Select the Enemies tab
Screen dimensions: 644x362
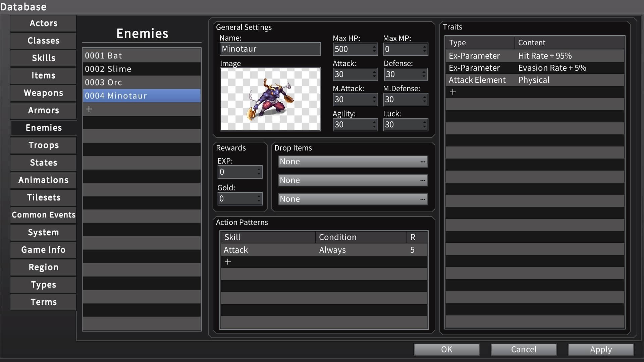[44, 128]
